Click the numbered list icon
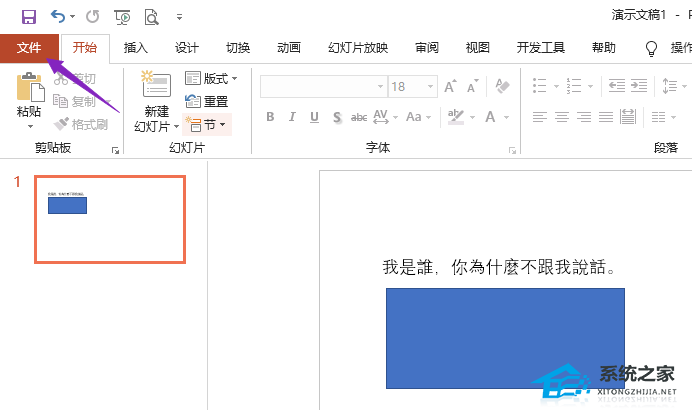The image size is (692, 410). [573, 86]
